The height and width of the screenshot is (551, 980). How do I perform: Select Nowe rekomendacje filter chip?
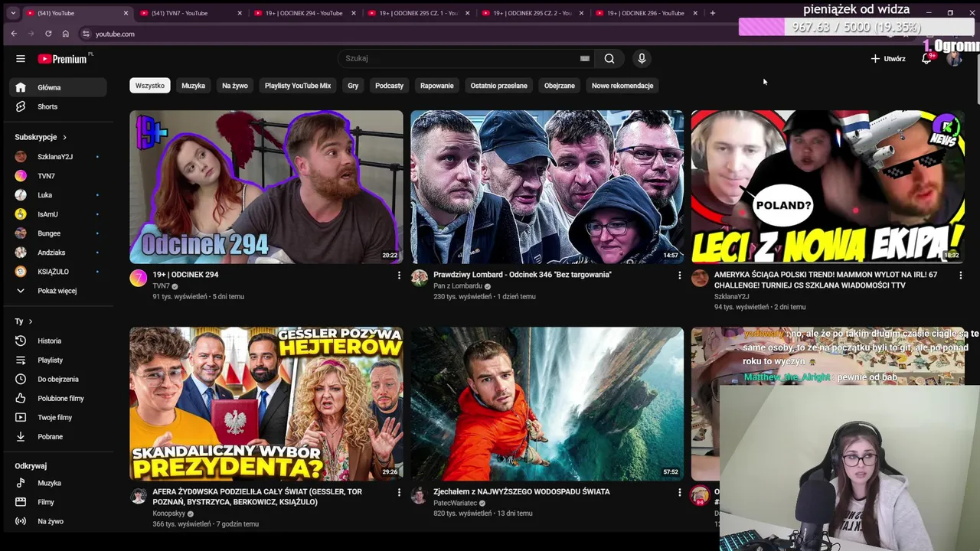622,86
